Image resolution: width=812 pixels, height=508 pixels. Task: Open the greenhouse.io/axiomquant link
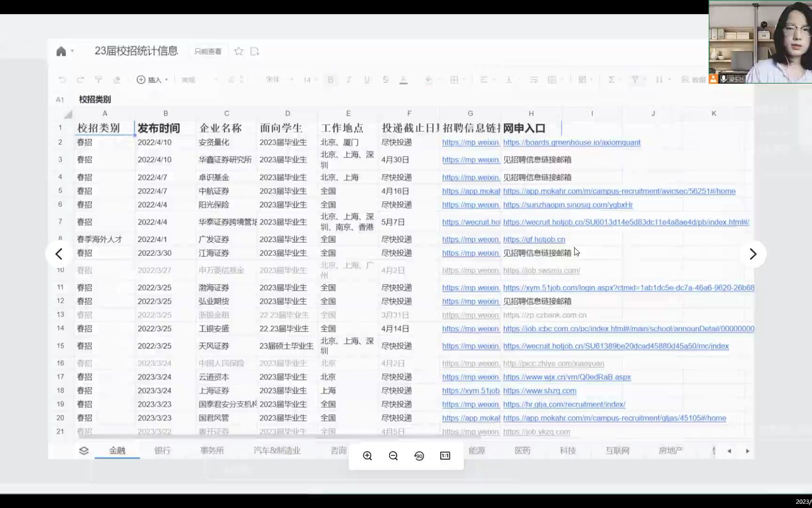pyautogui.click(x=572, y=143)
